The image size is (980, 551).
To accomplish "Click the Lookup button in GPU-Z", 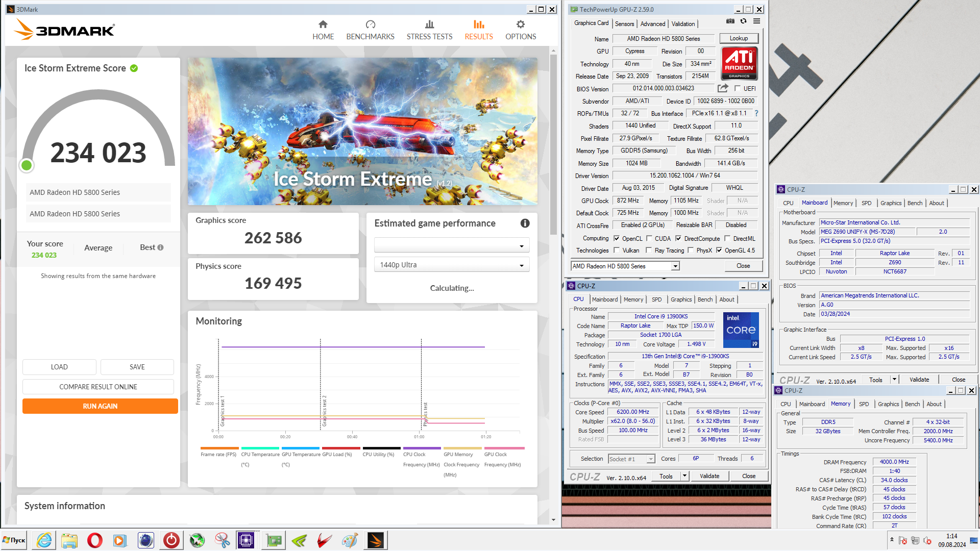I will [x=739, y=38].
